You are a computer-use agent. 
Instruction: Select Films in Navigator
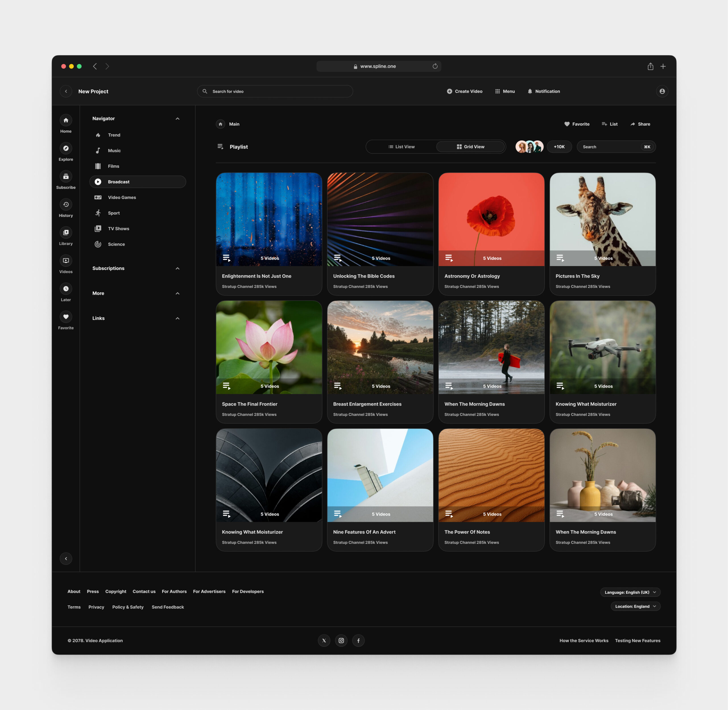pyautogui.click(x=138, y=166)
